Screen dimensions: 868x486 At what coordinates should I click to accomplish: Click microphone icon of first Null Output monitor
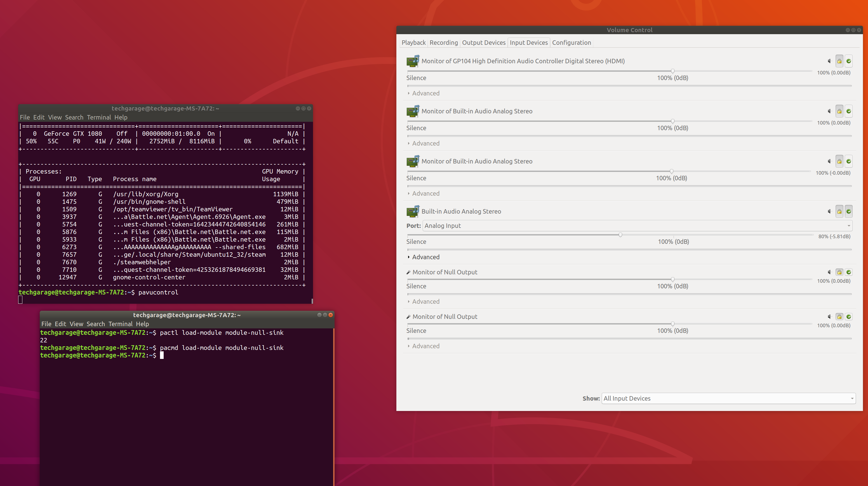tap(408, 272)
